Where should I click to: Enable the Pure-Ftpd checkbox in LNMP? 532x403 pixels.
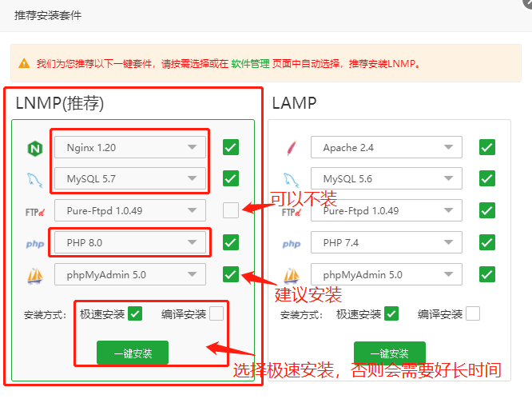coord(231,210)
